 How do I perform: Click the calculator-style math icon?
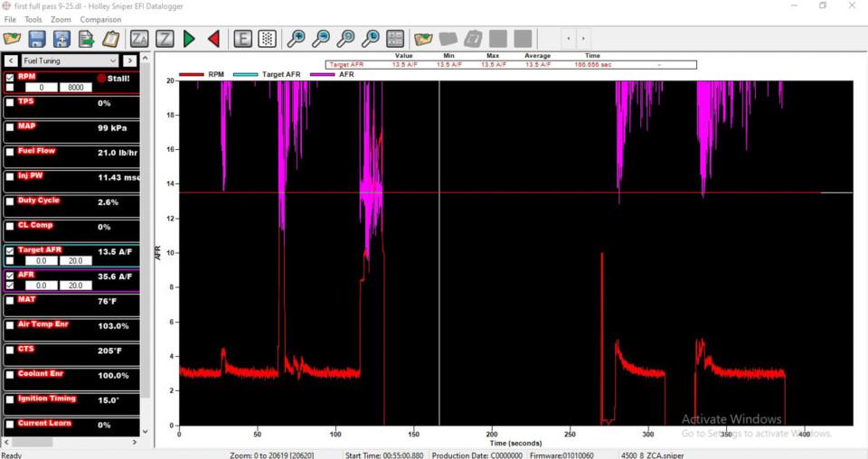pyautogui.click(x=395, y=39)
